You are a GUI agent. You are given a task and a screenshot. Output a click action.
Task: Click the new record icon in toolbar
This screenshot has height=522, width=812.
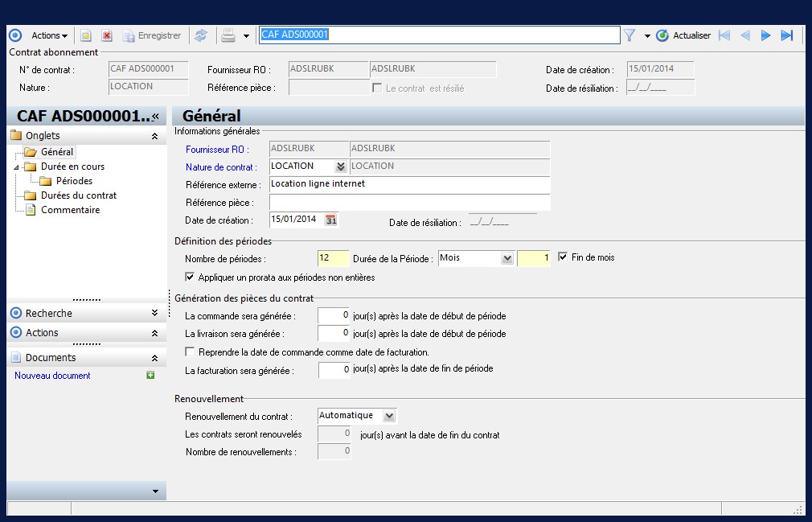pos(86,35)
